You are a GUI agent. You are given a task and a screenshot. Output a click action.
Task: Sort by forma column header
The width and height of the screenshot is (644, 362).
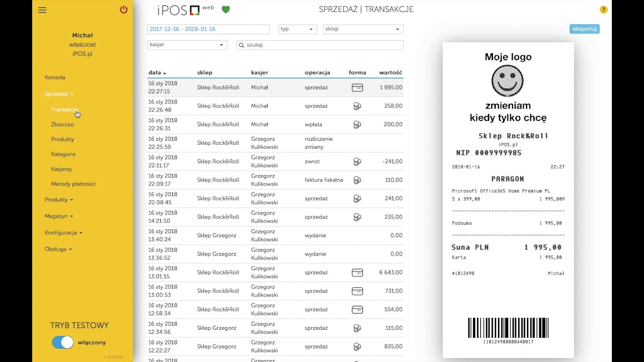tap(357, 73)
